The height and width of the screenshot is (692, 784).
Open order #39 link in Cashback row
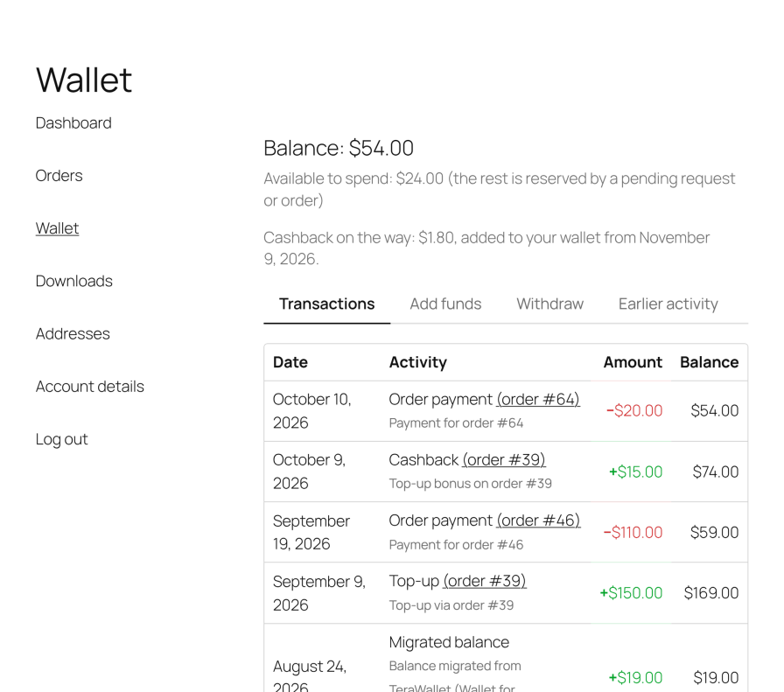coord(503,459)
